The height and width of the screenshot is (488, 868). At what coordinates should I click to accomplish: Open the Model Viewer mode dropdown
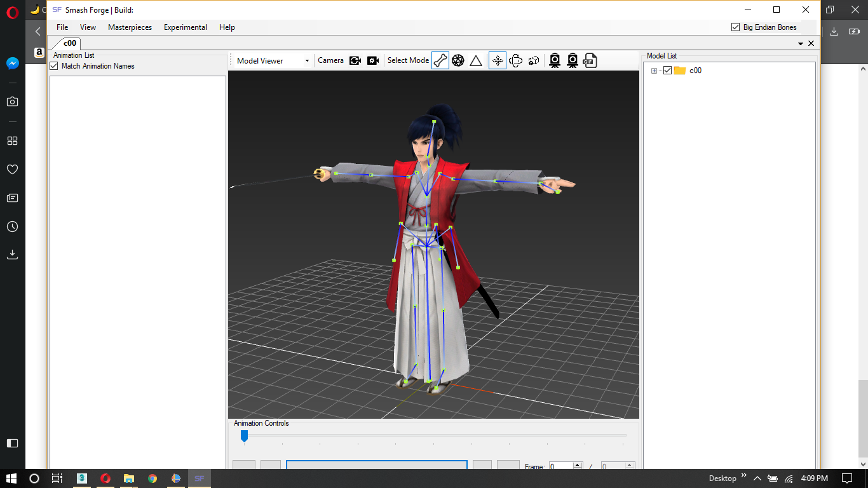tap(307, 60)
